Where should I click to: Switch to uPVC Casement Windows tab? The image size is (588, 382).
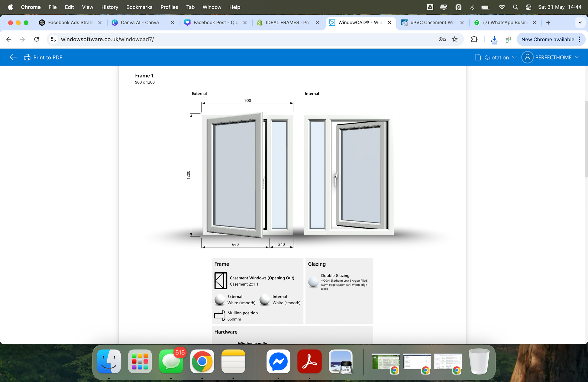pos(432,22)
